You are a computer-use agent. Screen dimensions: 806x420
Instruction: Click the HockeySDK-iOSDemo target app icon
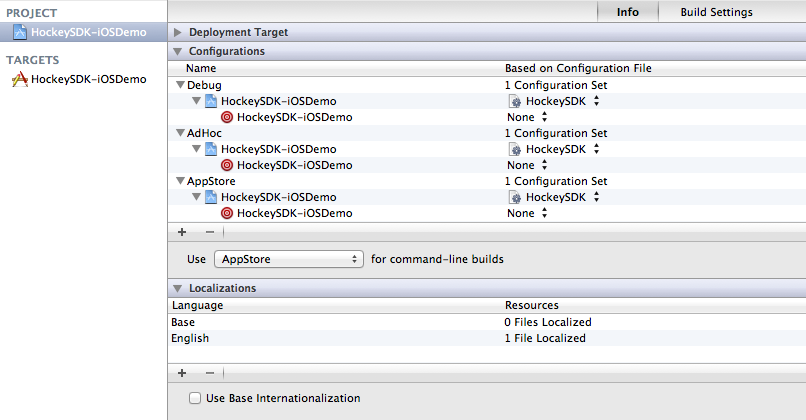(x=20, y=79)
